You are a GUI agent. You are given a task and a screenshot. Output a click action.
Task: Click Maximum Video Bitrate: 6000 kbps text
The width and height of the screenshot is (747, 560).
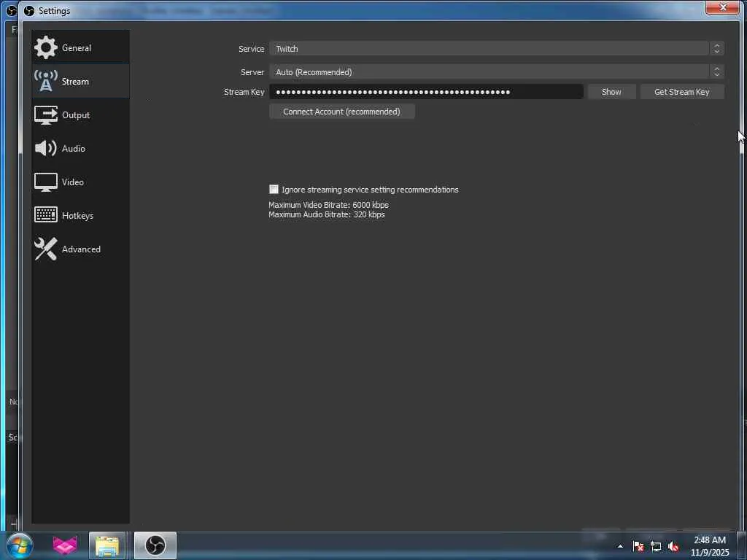pos(329,205)
